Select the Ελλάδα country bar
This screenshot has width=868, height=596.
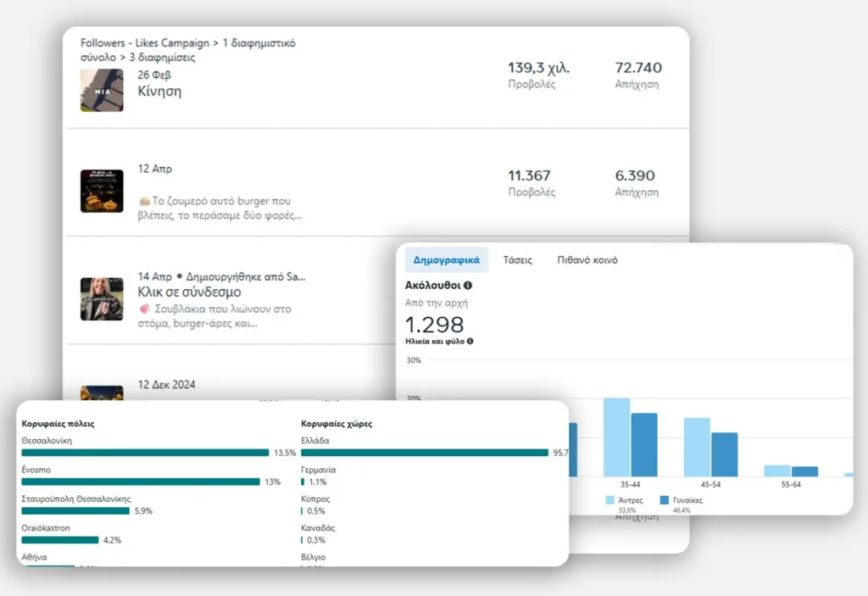tap(424, 453)
